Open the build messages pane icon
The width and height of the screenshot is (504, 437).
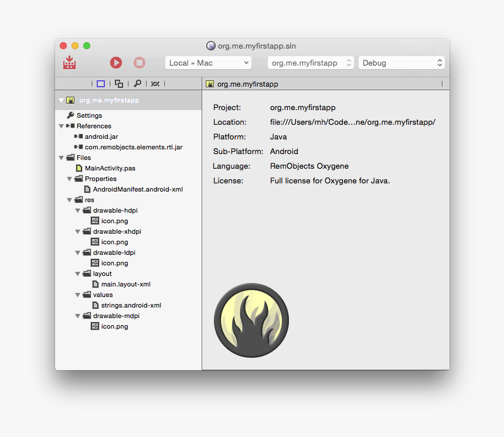click(x=155, y=84)
